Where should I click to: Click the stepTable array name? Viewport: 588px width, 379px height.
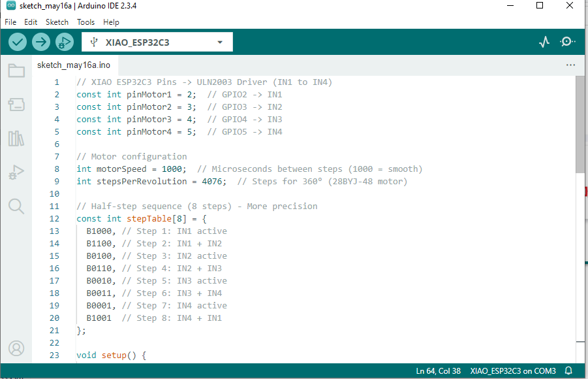(x=149, y=219)
